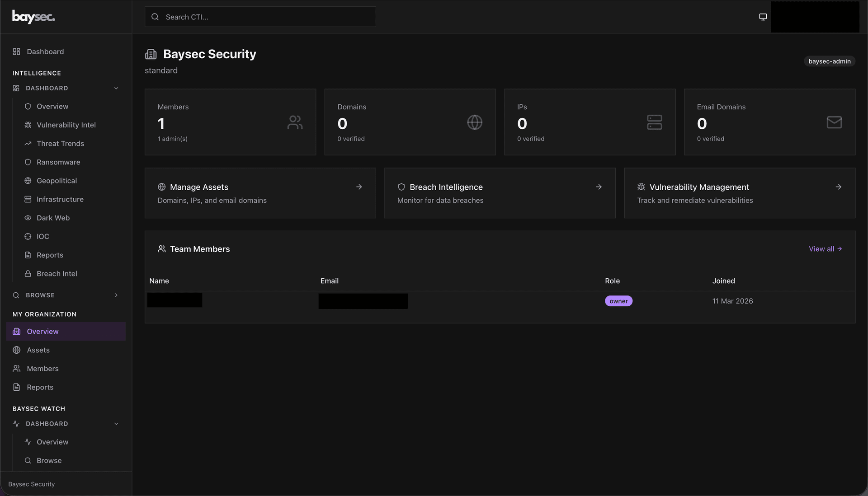The height and width of the screenshot is (496, 868).
Task: Click the baysec logo
Action: pos(33,17)
